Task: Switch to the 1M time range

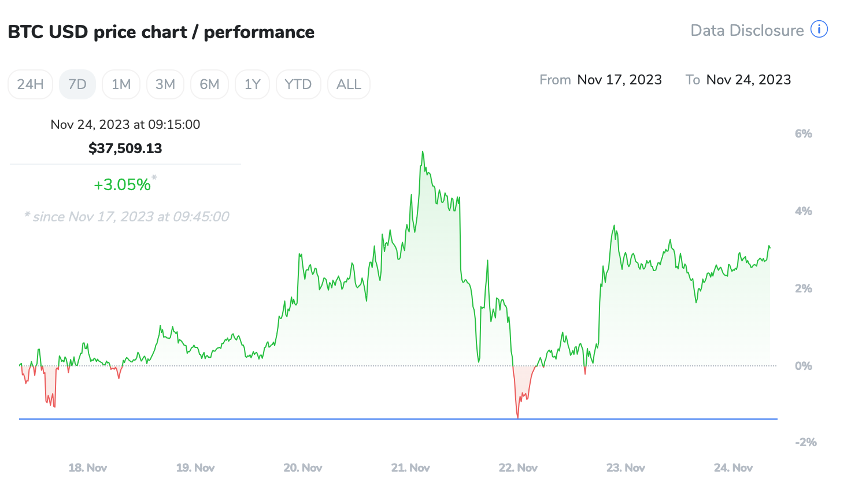Action: pos(121,84)
